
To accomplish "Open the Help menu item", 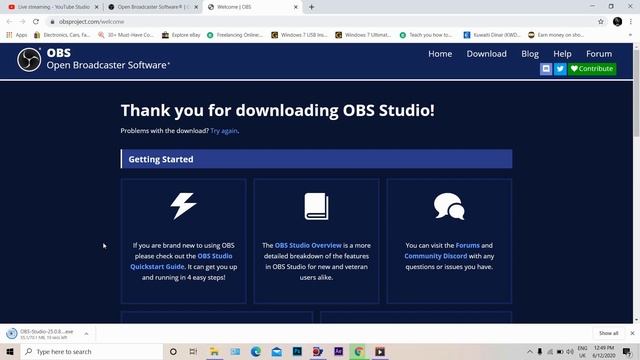I will point(562,54).
